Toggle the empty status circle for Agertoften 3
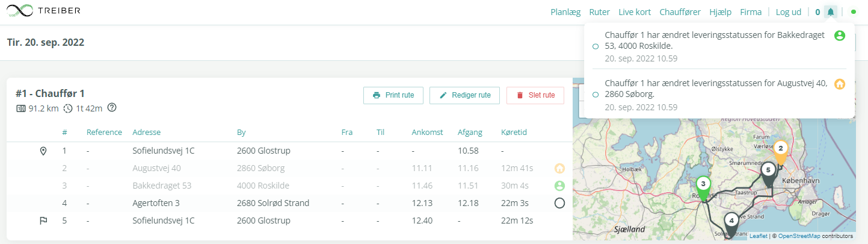Screen dimensions: 868x244 click(559, 203)
